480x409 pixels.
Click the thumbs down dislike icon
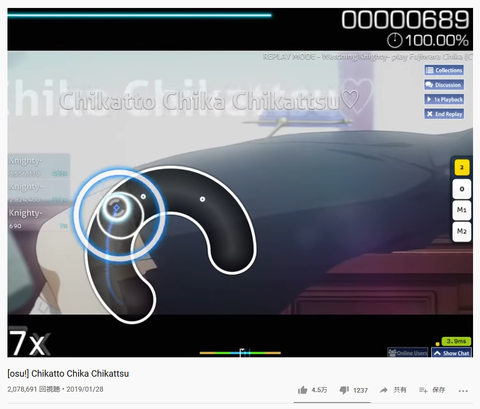point(344,390)
